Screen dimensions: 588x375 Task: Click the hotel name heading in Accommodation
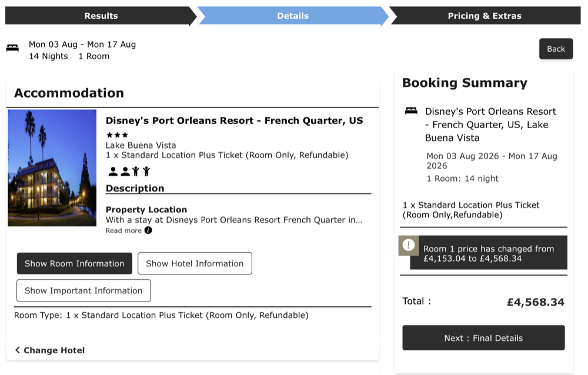tap(234, 120)
